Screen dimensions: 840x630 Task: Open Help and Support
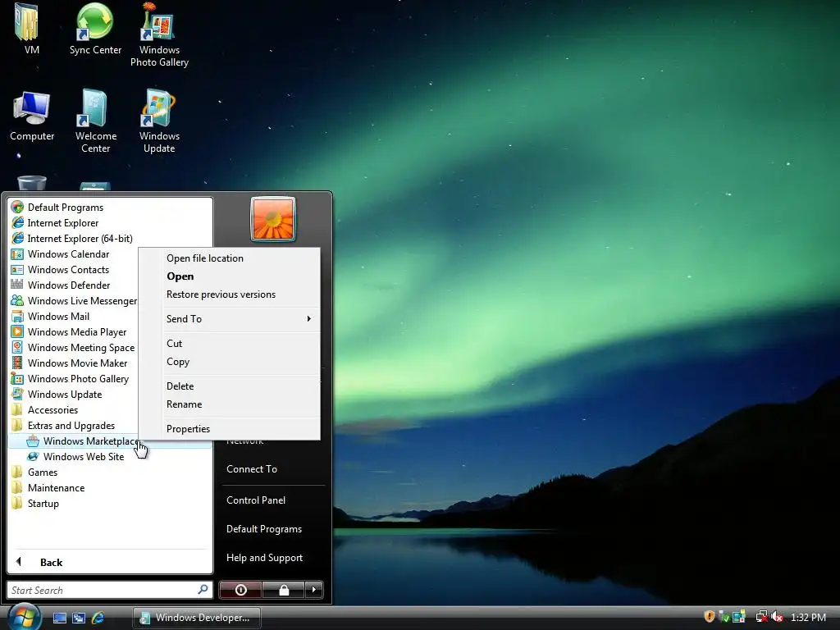[x=272, y=558]
